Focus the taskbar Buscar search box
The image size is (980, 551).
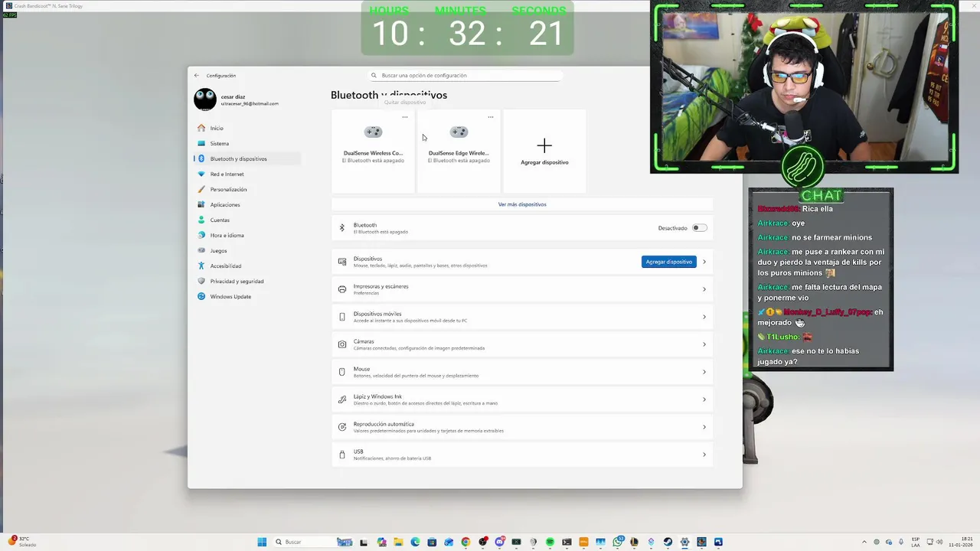tap(314, 542)
